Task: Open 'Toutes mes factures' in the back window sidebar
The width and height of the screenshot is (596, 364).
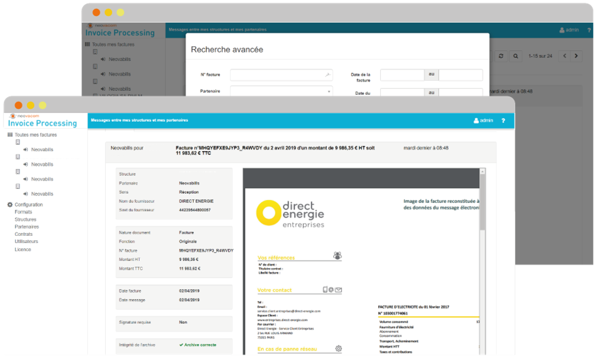Action: [x=113, y=44]
